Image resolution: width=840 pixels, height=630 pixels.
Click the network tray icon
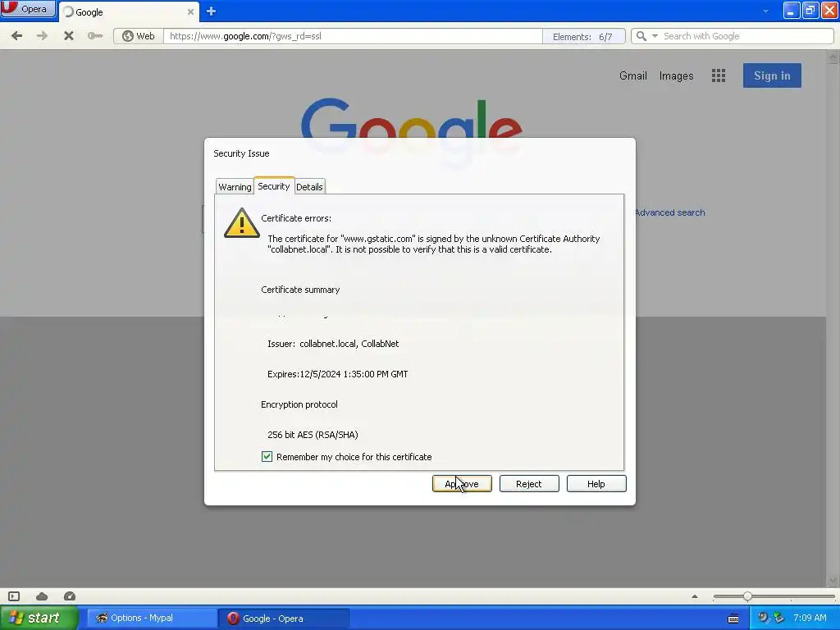click(x=779, y=618)
